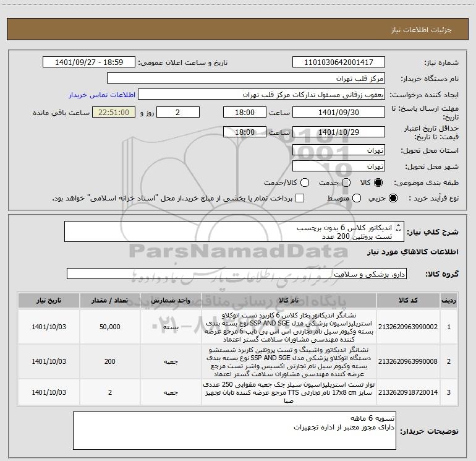Select the جزیی purchase type radio
Image resolution: width=476 pixels, height=461 pixels.
coord(393,198)
